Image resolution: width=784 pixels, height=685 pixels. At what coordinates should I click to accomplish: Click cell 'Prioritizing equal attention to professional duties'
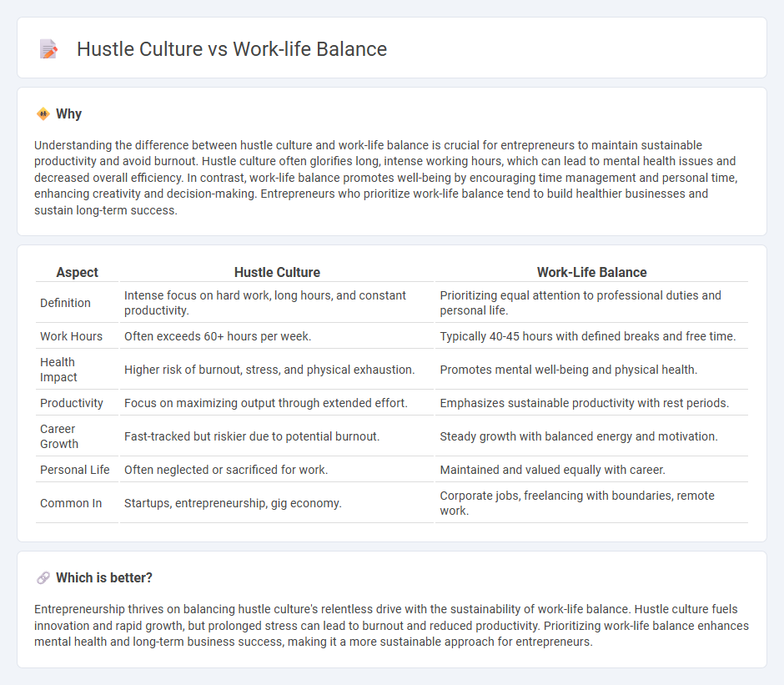click(x=591, y=303)
